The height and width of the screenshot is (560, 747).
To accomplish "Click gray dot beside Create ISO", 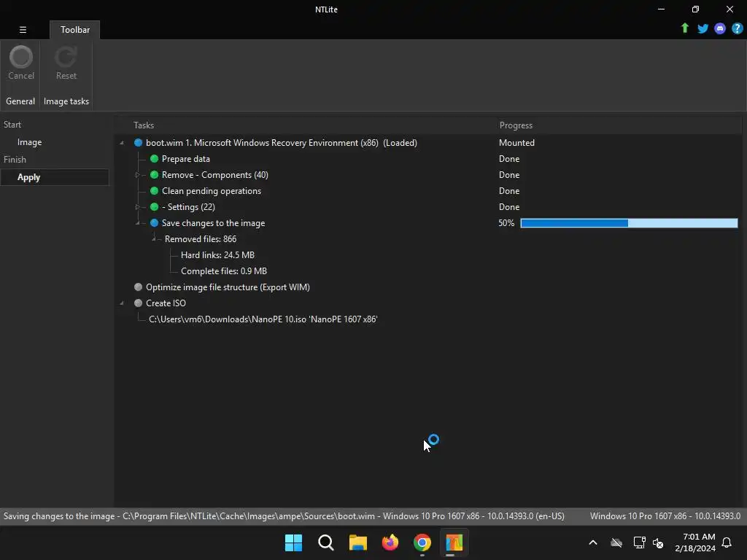I will tap(138, 303).
